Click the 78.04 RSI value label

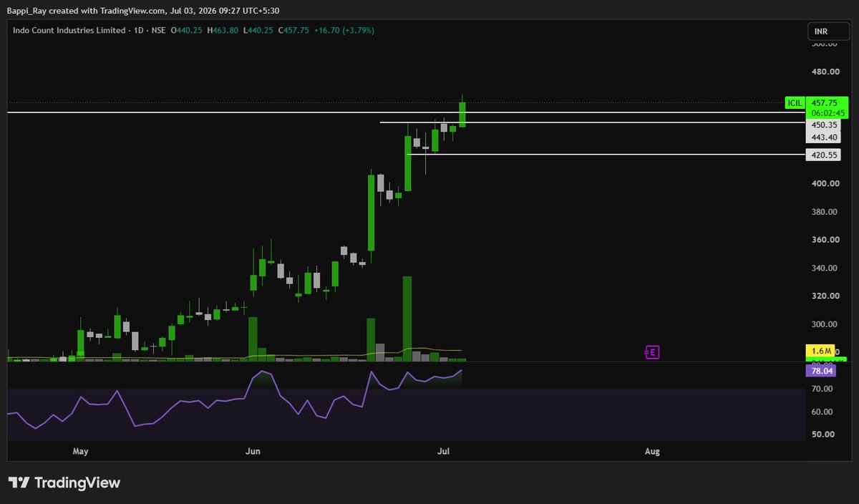click(x=820, y=371)
